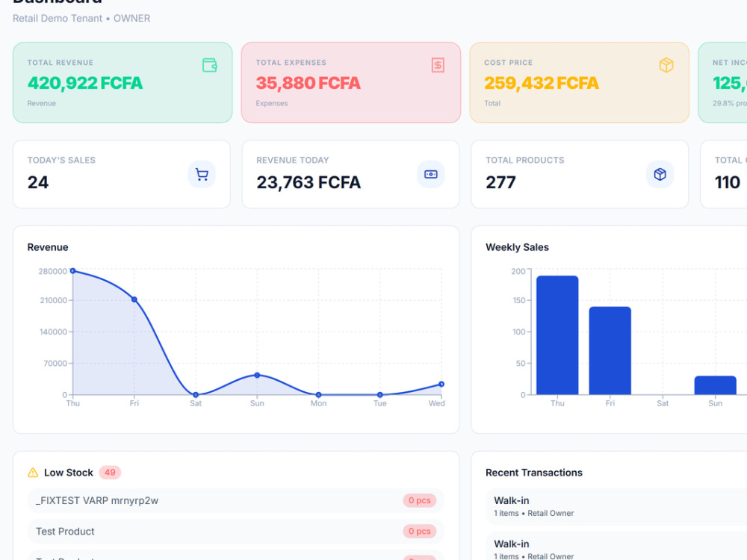Click the Revenue chart title
Image resolution: width=747 pixels, height=560 pixels.
pos(48,248)
